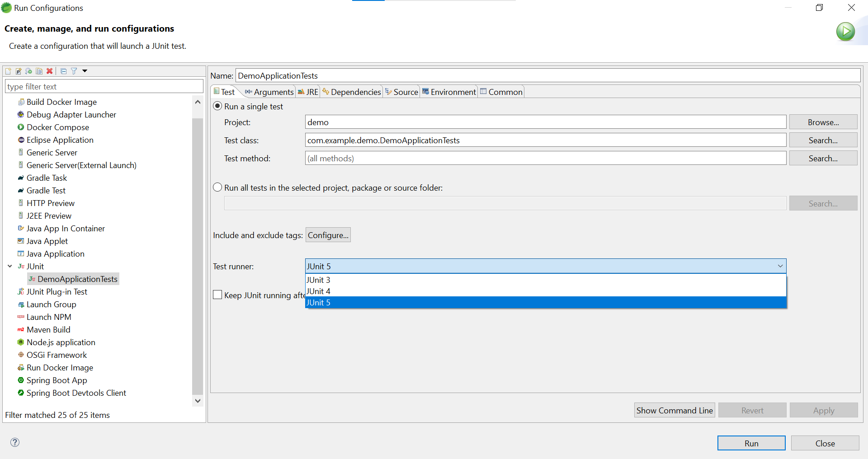Viewport: 868px width, 459px height.
Task: Select the Spring Boot App icon
Action: (x=21, y=380)
